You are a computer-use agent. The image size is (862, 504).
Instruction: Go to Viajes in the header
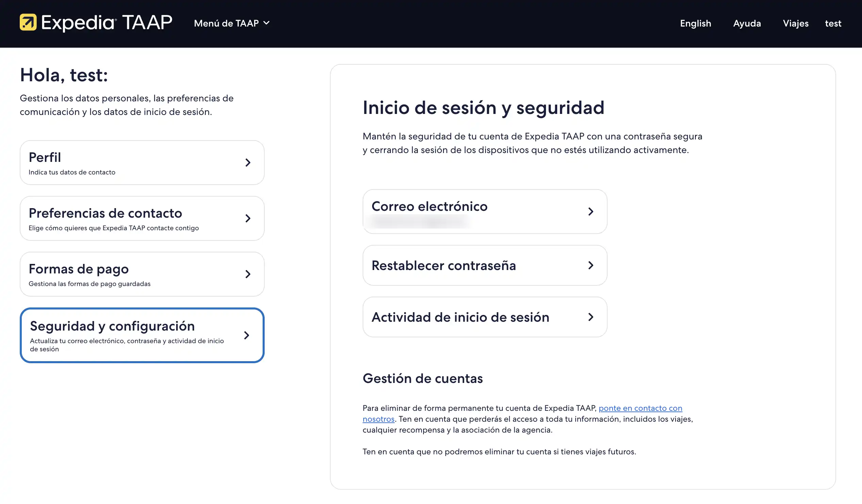796,23
